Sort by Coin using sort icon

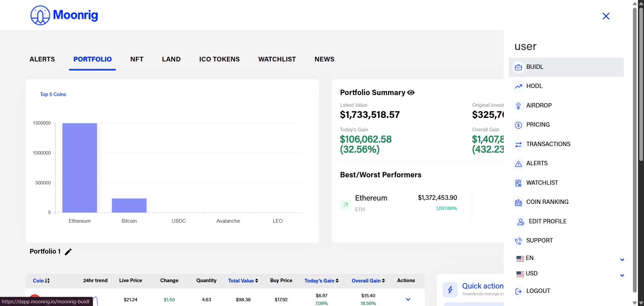47,280
